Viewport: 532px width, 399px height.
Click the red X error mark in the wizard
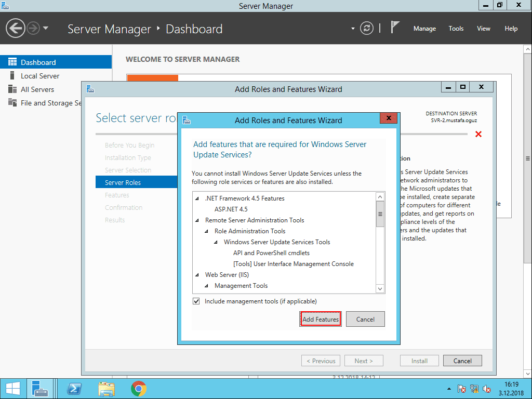(x=478, y=134)
